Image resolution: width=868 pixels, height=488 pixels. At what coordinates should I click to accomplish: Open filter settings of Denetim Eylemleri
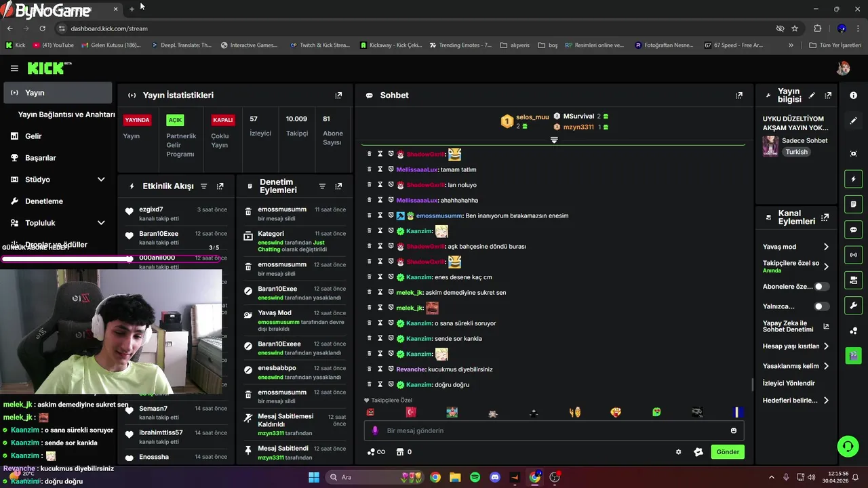pos(322,186)
